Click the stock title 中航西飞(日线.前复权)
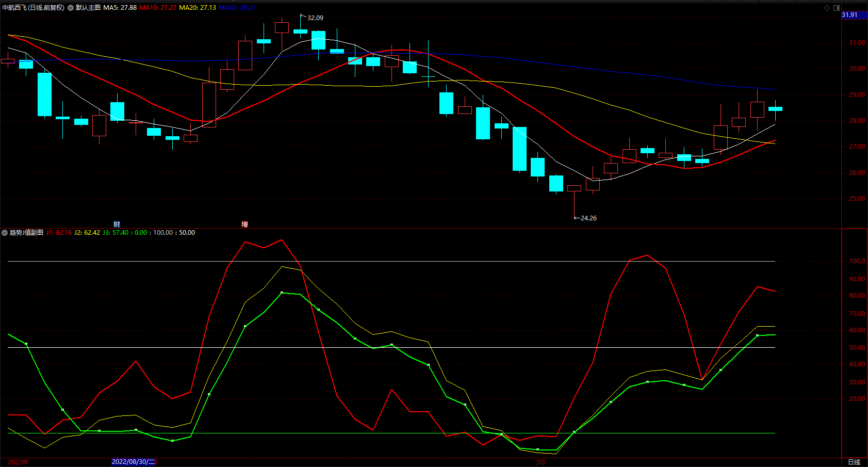Viewport: 868px width, 467px height. click(x=34, y=8)
